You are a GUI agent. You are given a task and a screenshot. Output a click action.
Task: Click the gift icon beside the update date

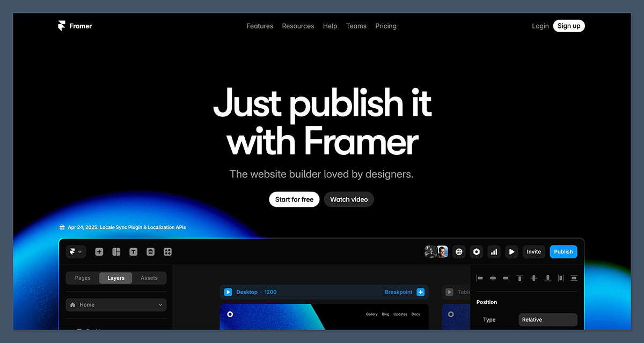(62, 227)
